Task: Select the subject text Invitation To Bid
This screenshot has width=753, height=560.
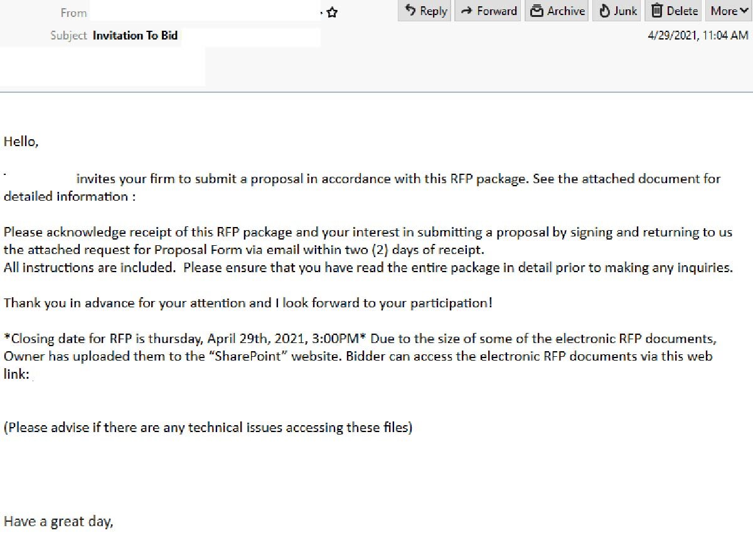Action: (135, 36)
